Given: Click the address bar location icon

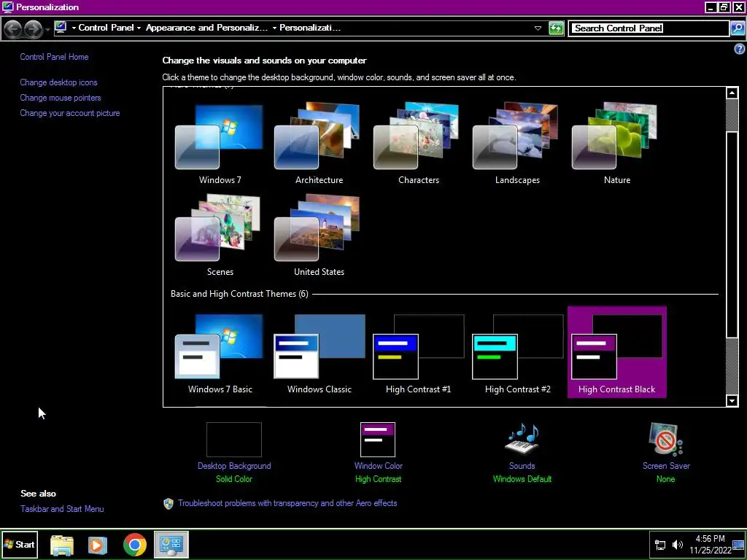Looking at the screenshot, I should click(61, 27).
